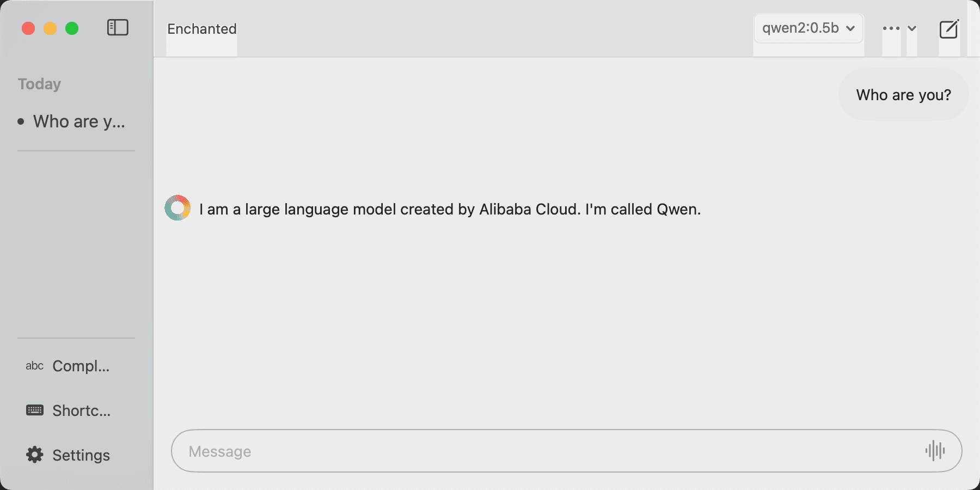Viewport: 980px width, 490px height.
Task: Open the three-dots more options menu
Action: point(891,28)
